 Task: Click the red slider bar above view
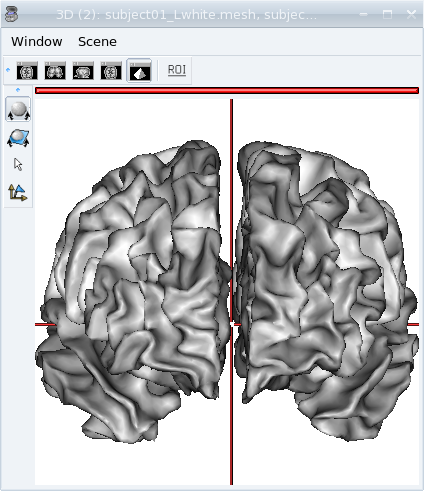[x=227, y=90]
